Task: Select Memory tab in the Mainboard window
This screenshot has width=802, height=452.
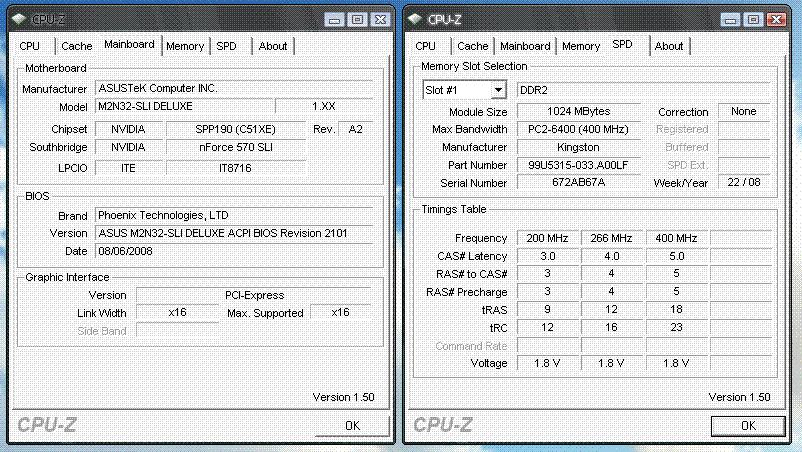Action: [185, 46]
